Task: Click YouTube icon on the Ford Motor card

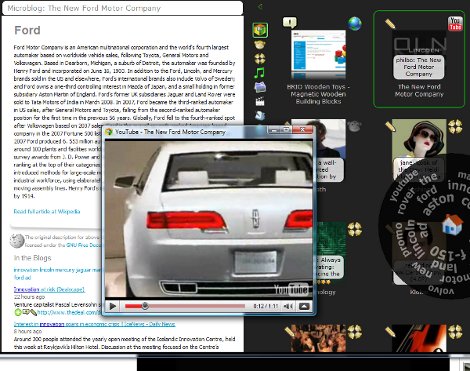Action: click(x=455, y=24)
